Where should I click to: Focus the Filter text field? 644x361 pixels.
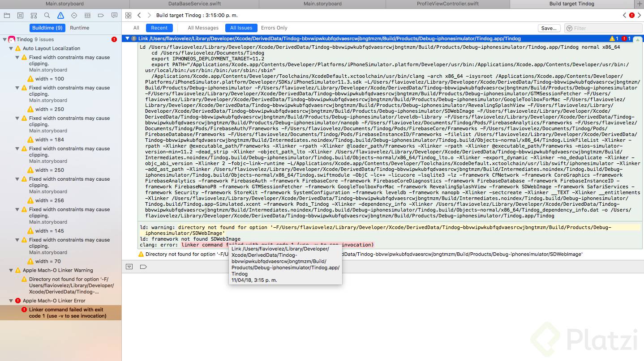603,28
